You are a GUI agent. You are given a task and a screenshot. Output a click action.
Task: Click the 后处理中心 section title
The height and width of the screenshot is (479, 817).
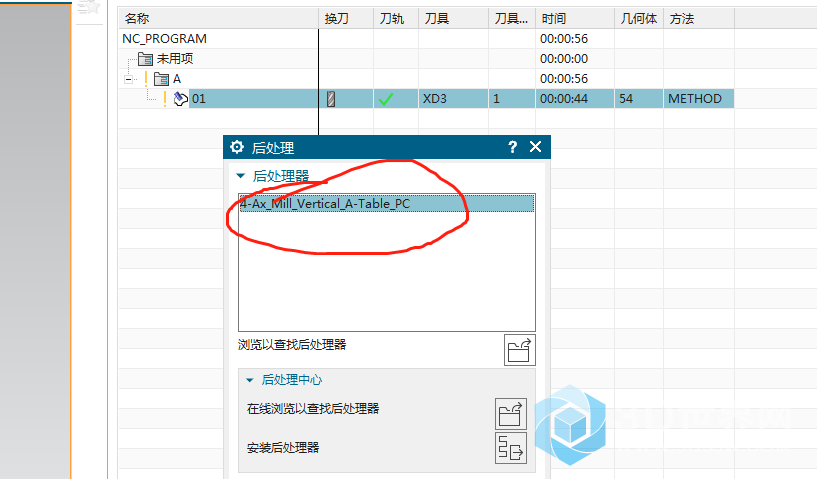(292, 379)
